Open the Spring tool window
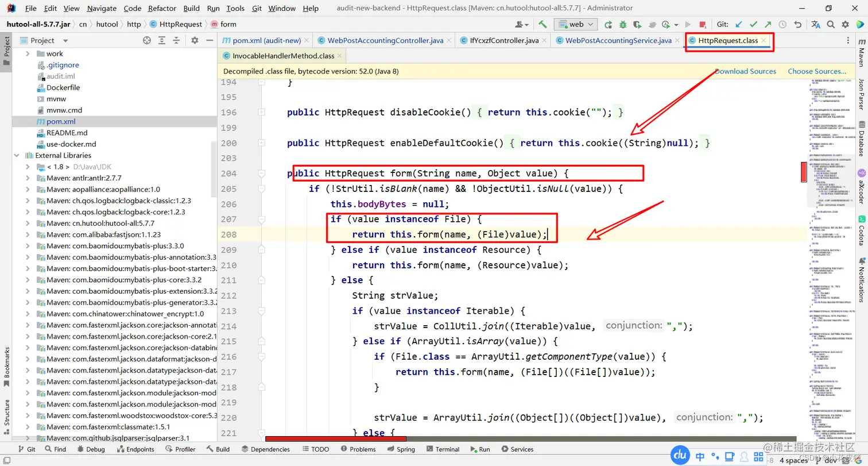The width and height of the screenshot is (868, 466). coord(401,449)
